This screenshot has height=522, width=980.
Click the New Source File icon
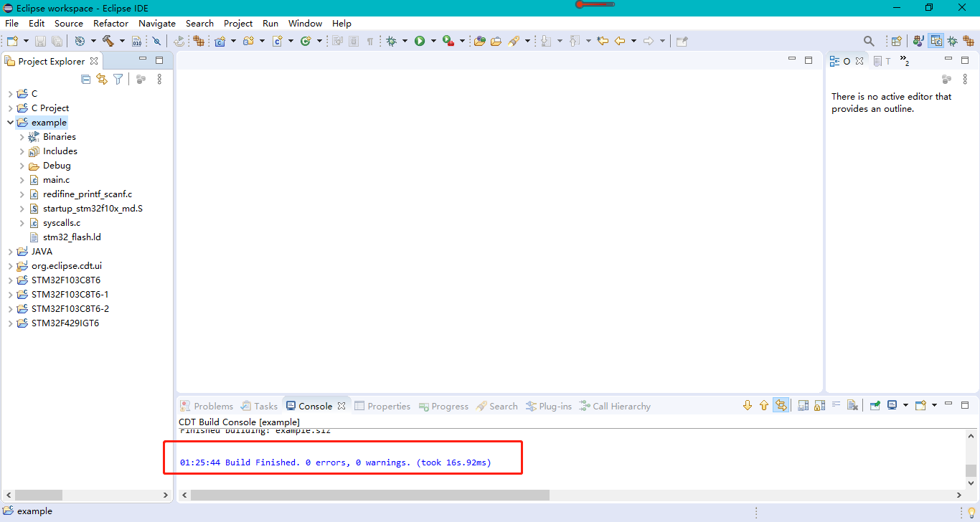[277, 41]
